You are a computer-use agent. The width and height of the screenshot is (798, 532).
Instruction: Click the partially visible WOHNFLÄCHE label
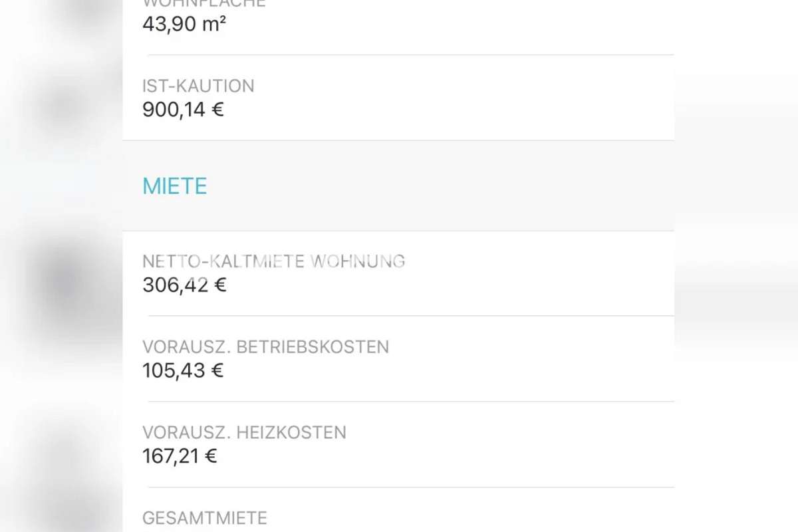[x=204, y=3]
